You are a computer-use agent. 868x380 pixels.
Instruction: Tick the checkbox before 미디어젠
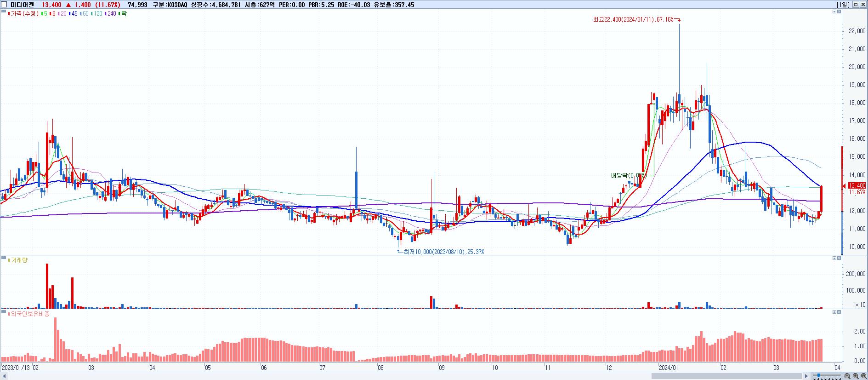(5, 4)
